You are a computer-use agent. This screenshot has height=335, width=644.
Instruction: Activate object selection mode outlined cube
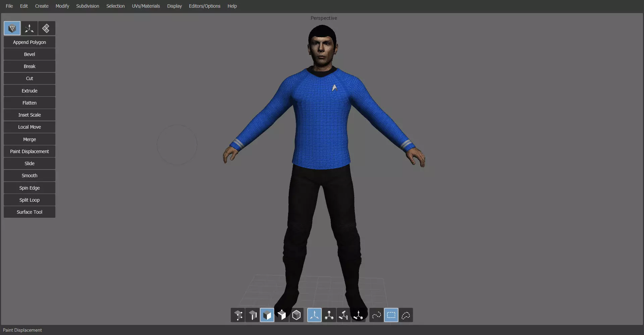(297, 315)
